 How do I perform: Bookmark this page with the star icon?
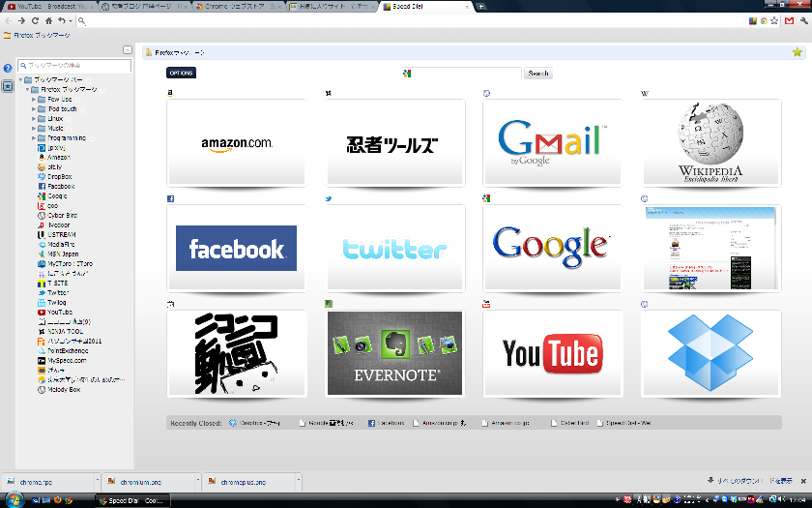pyautogui.click(x=774, y=20)
